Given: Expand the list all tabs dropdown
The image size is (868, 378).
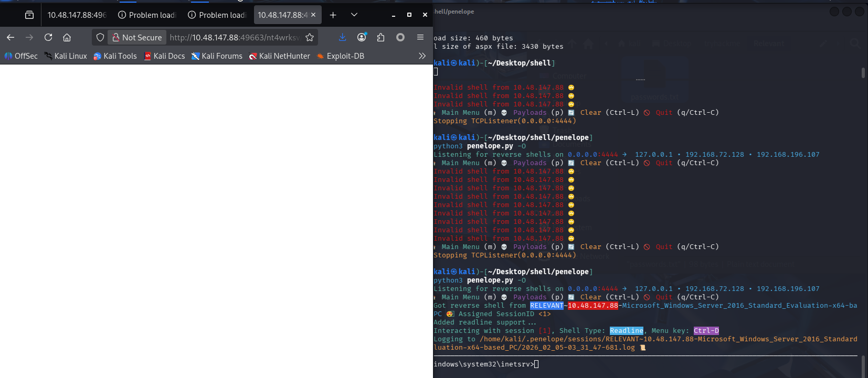Looking at the screenshot, I should coord(354,15).
